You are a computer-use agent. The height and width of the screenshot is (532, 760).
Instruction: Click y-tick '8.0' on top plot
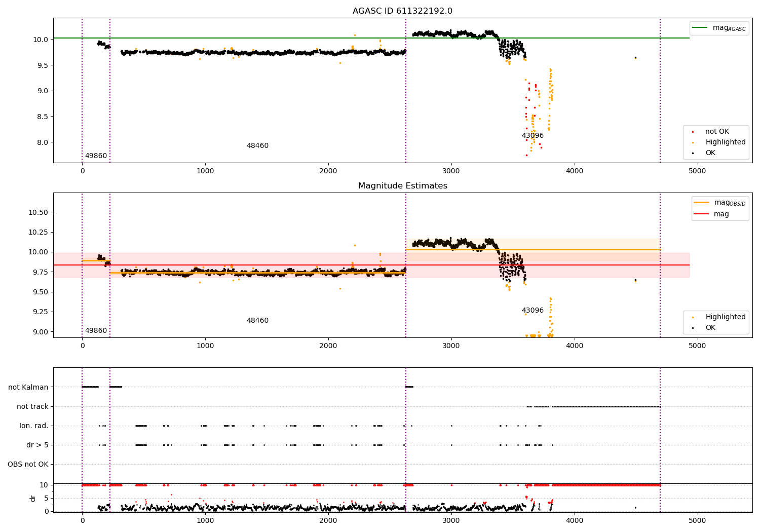(44, 142)
